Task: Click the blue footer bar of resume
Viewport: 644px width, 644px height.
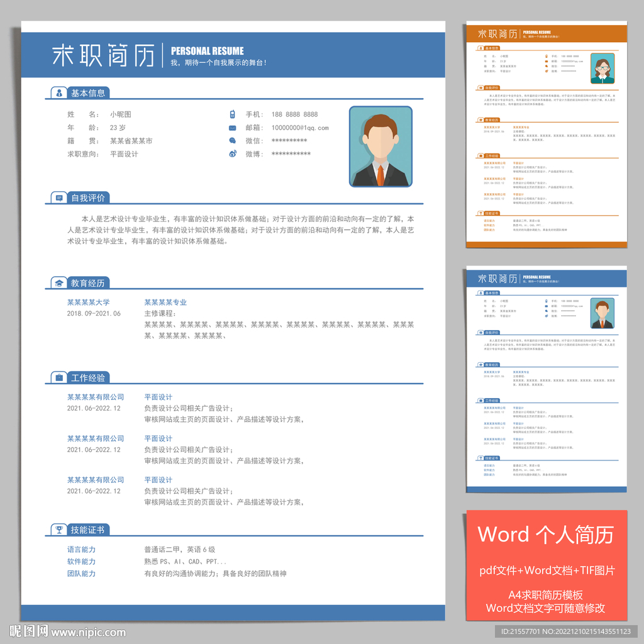Action: click(x=233, y=613)
